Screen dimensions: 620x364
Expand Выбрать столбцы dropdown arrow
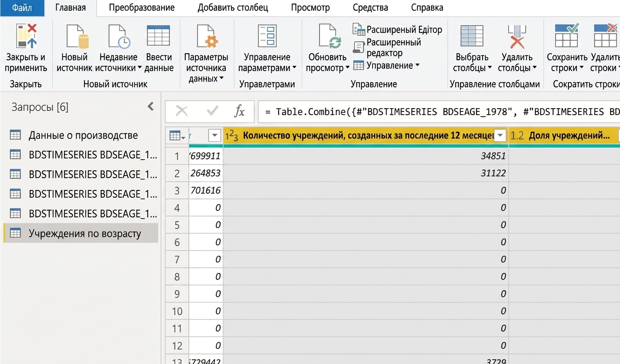point(489,68)
